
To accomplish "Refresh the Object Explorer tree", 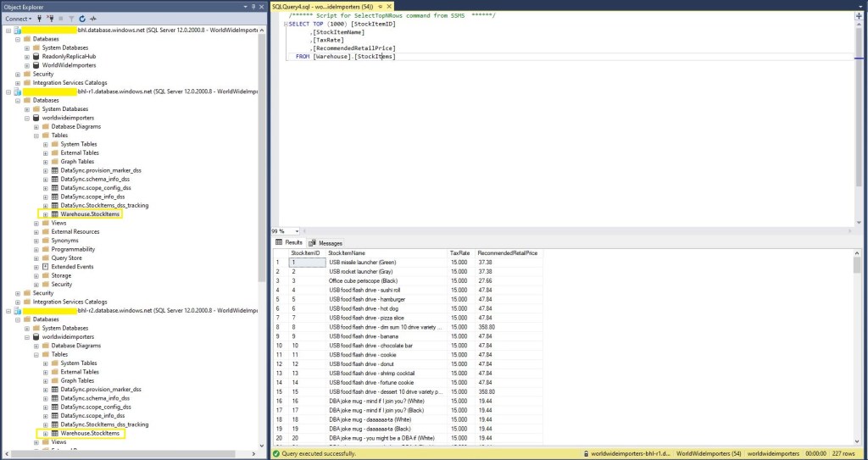I will pyautogui.click(x=81, y=18).
